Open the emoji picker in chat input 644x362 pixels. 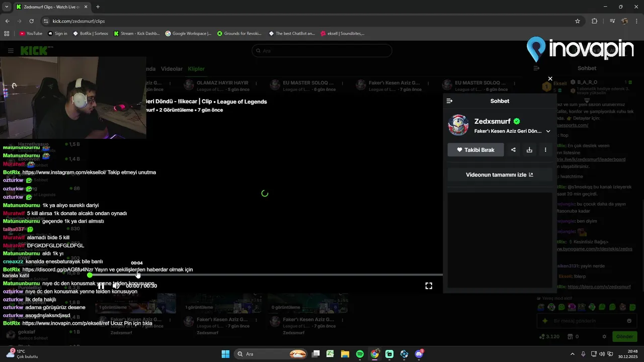point(629,321)
